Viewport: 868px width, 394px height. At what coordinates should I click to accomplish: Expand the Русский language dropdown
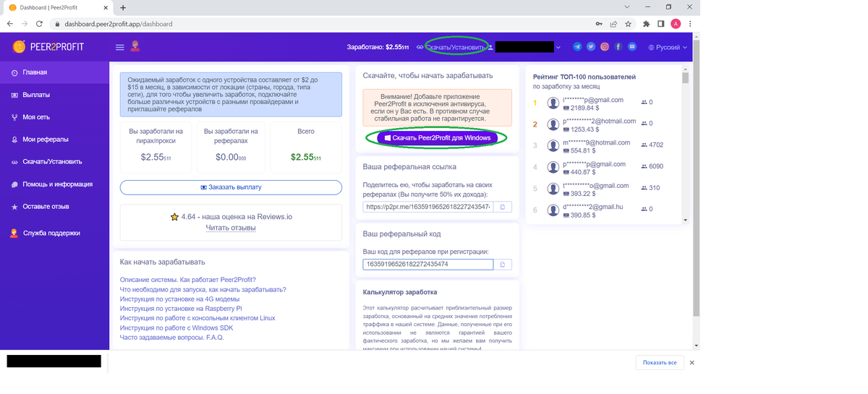point(667,47)
